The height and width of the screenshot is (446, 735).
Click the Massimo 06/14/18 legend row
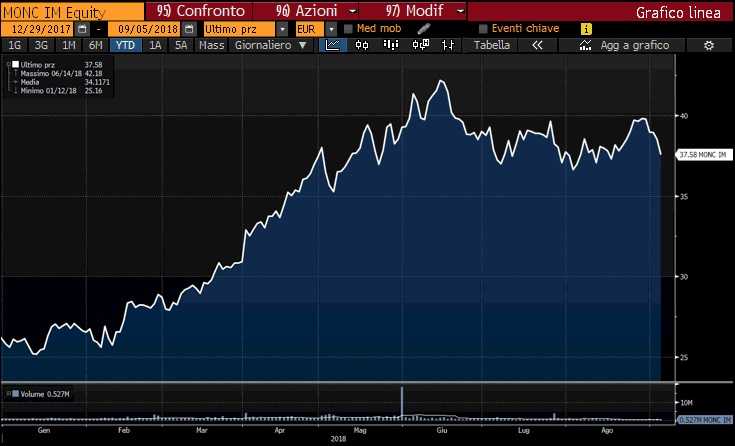coord(61,74)
